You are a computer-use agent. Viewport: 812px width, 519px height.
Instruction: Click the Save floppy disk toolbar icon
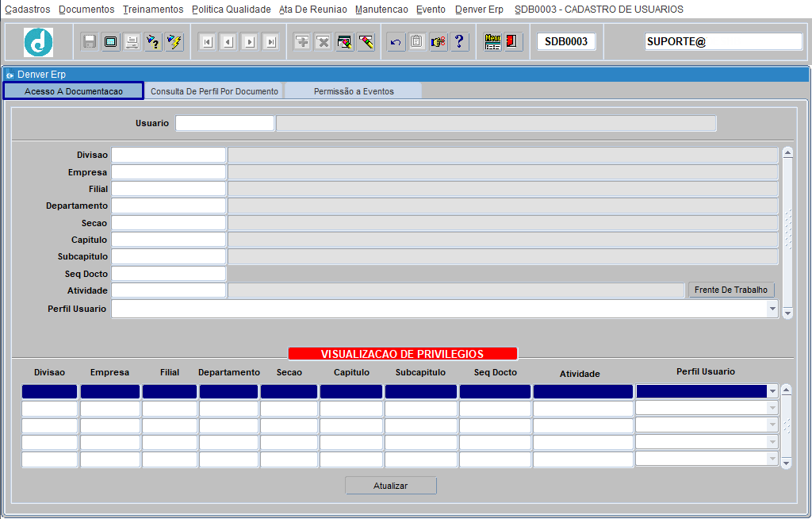tap(90, 41)
